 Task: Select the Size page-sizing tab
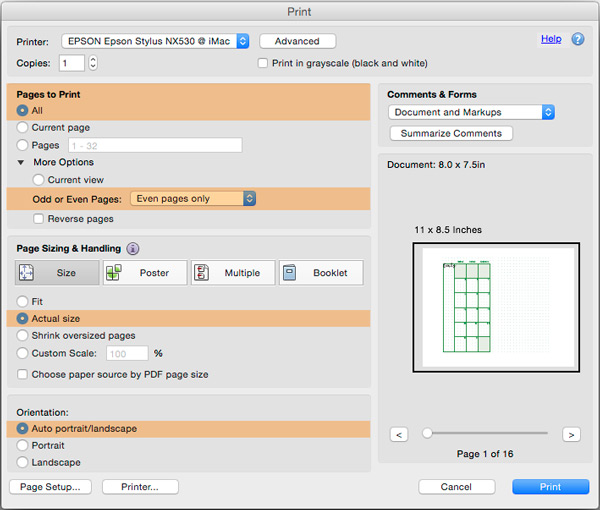[x=57, y=273]
